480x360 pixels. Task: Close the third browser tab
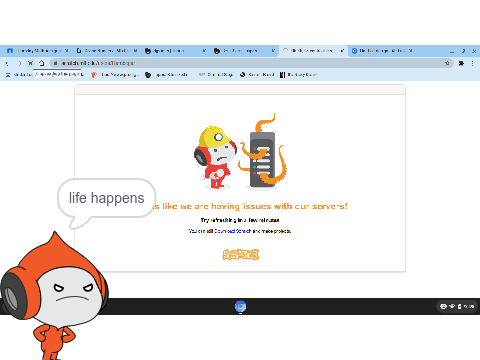coord(204,51)
